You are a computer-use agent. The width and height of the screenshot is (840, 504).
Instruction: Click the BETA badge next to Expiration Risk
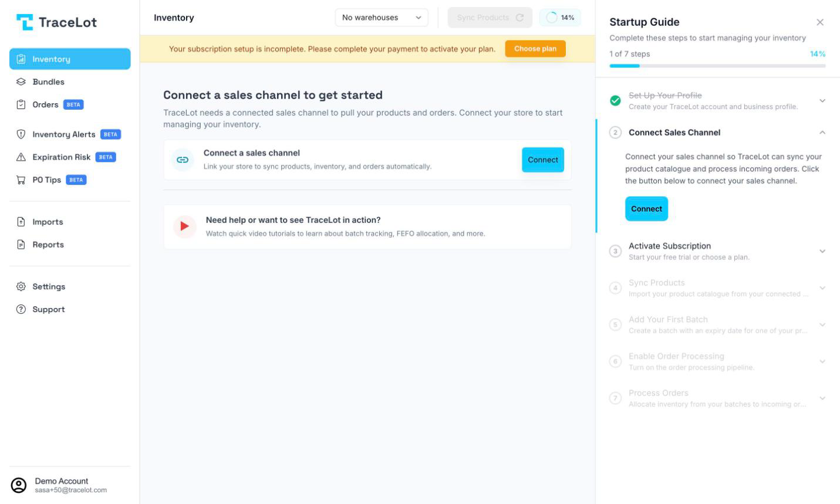tap(106, 157)
